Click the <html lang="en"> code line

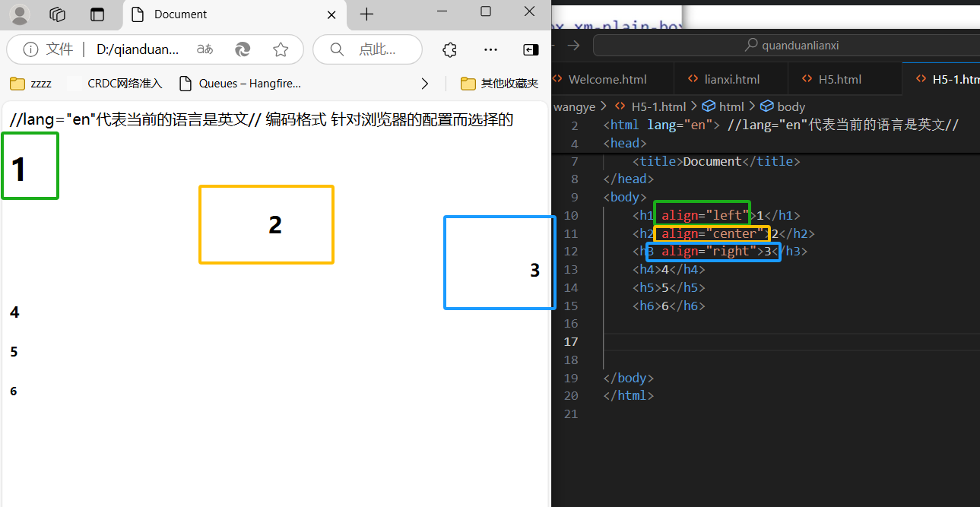point(661,125)
